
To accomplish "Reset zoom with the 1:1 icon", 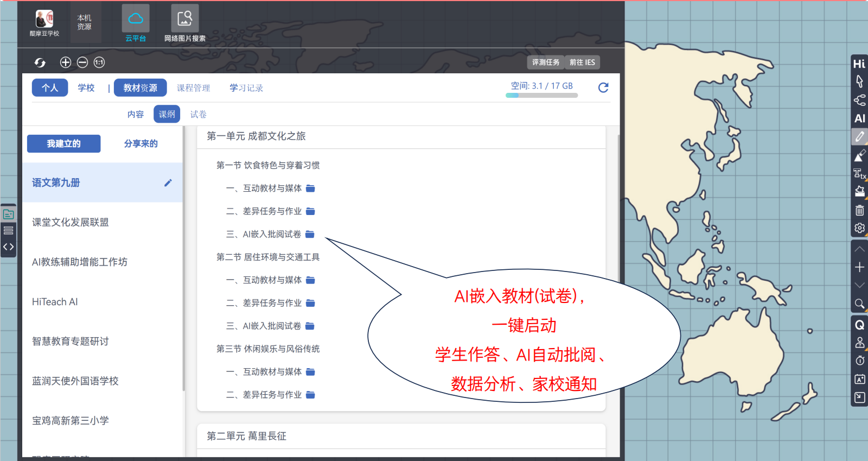I will [x=99, y=62].
